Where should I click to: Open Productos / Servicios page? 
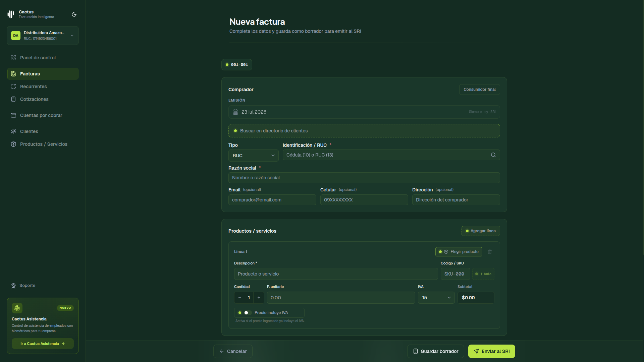point(43,144)
